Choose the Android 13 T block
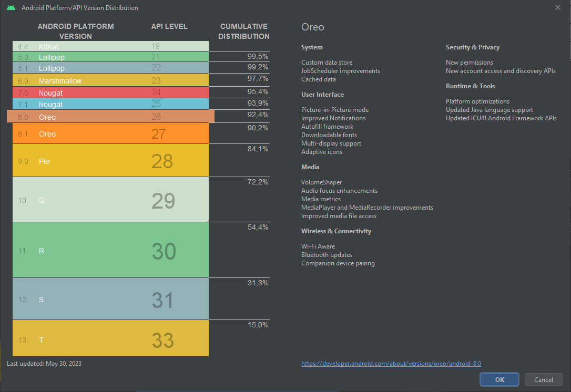This screenshot has height=392, width=571. tap(110, 339)
